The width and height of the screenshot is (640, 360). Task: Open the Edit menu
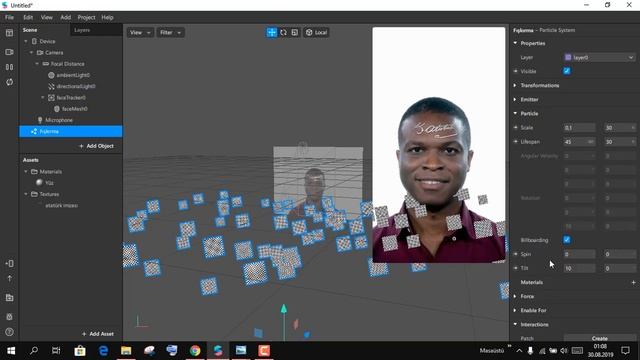pyautogui.click(x=28, y=17)
